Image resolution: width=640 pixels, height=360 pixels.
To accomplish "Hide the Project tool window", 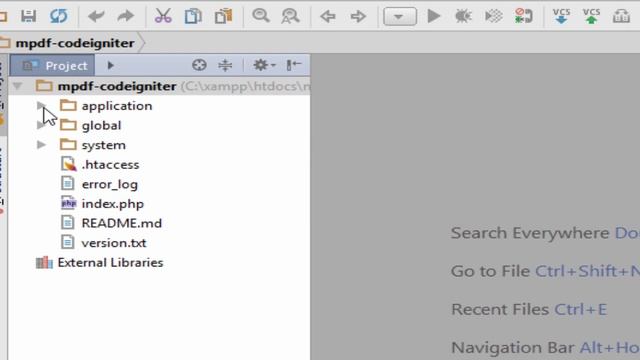I will coord(293,65).
